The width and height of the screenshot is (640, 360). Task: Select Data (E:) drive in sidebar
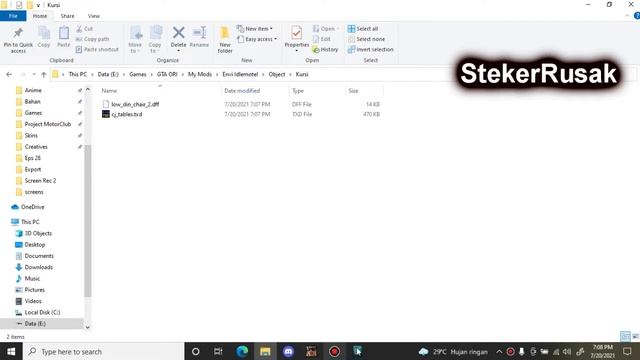(x=35, y=324)
